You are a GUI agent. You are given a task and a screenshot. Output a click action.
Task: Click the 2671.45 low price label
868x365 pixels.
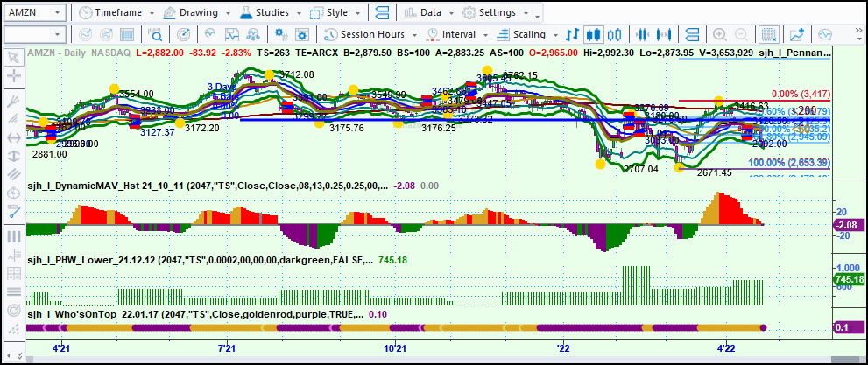(715, 172)
